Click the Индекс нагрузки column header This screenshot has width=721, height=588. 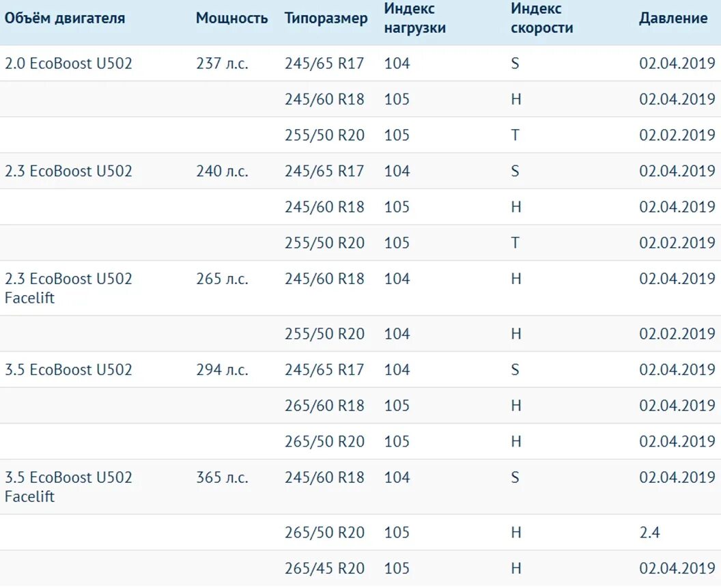(x=414, y=18)
